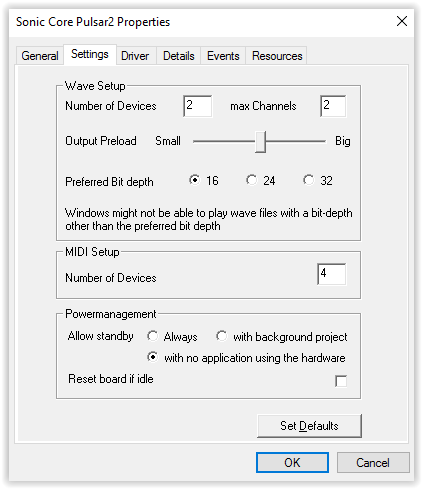Click the 'max Channels' label
The image size is (422, 489).
tap(263, 106)
